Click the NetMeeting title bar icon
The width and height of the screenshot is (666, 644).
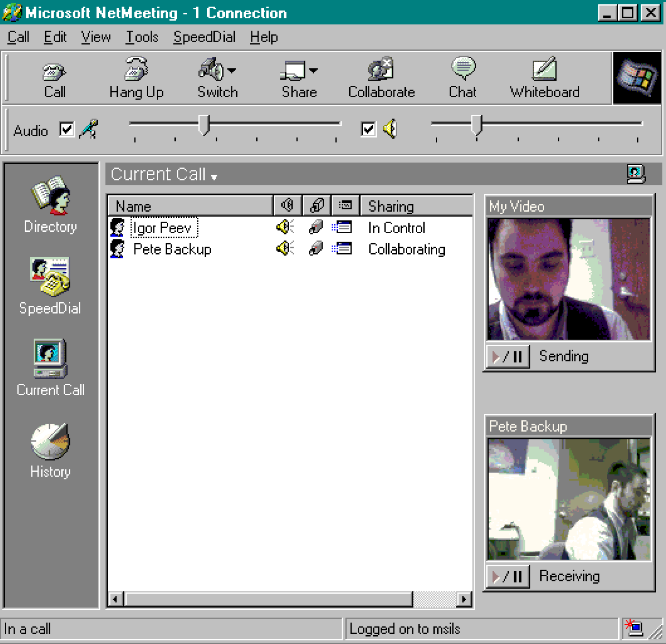click(12, 12)
